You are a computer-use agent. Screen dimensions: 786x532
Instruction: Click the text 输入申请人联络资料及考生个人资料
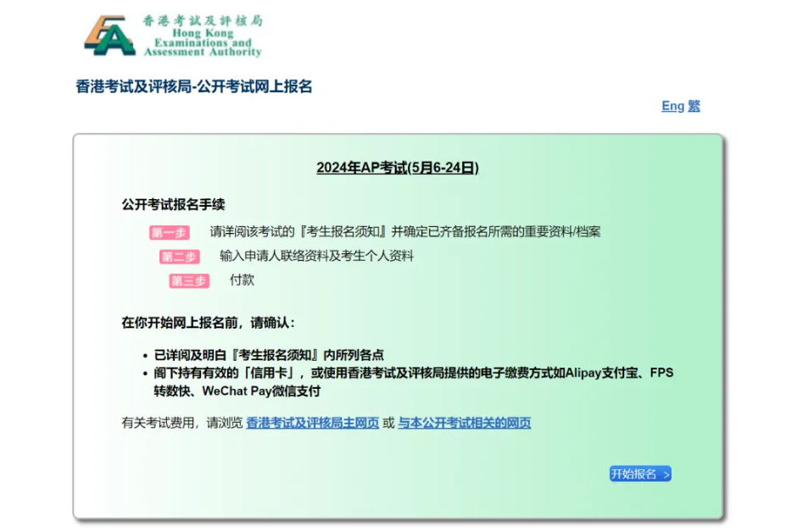tap(316, 256)
